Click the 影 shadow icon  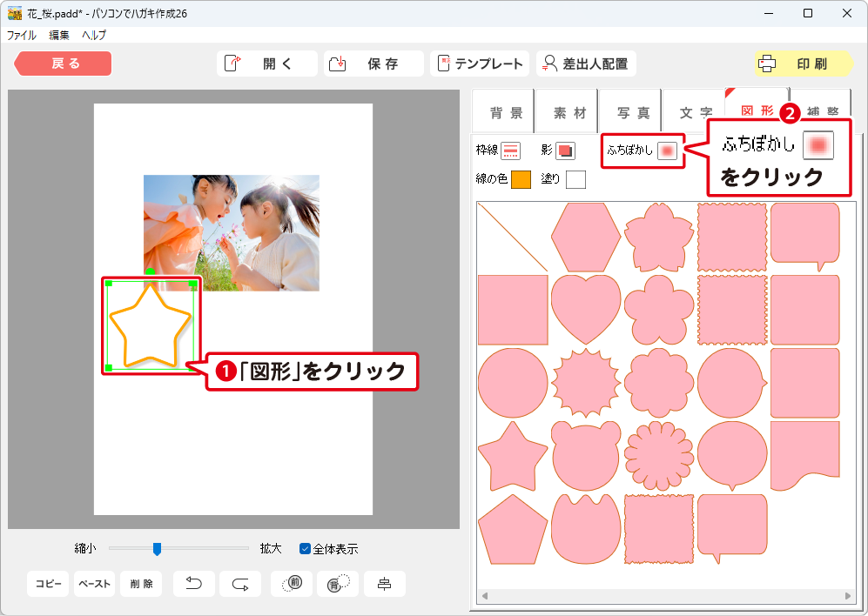coord(566,151)
